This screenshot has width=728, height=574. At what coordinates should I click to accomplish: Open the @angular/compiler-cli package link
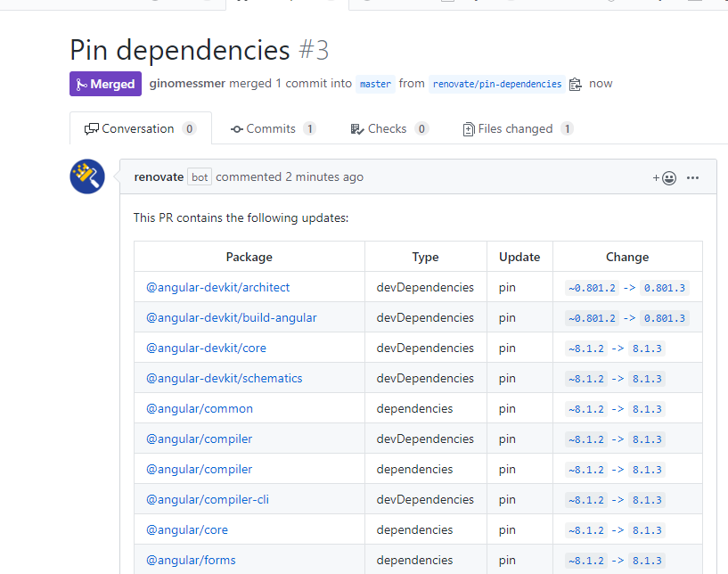coord(208,499)
